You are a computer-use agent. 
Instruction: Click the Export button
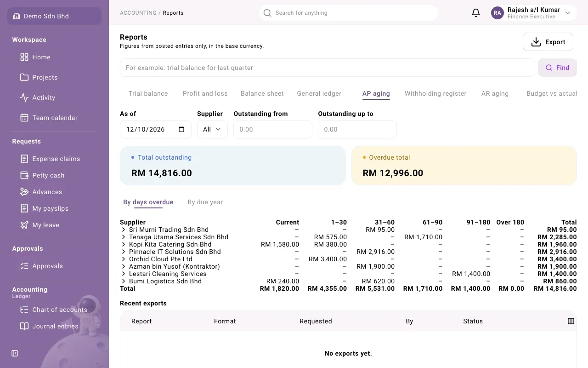[x=548, y=42]
